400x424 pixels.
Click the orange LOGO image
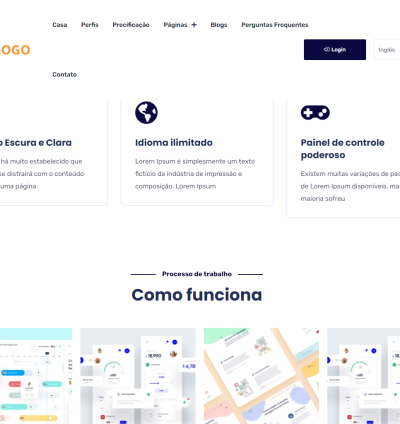(x=15, y=50)
